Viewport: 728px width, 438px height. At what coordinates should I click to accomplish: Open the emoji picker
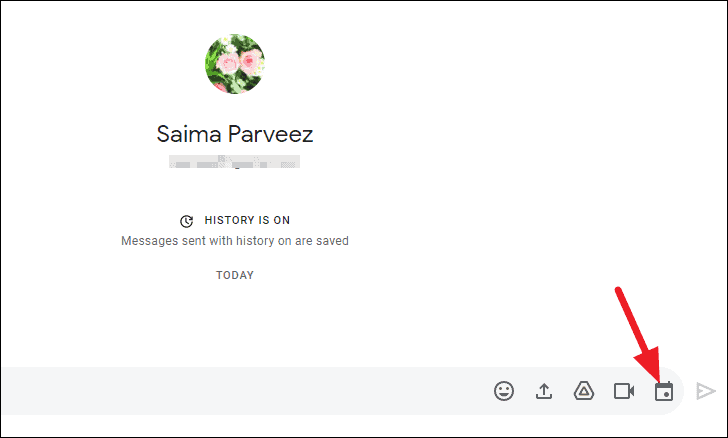[504, 391]
